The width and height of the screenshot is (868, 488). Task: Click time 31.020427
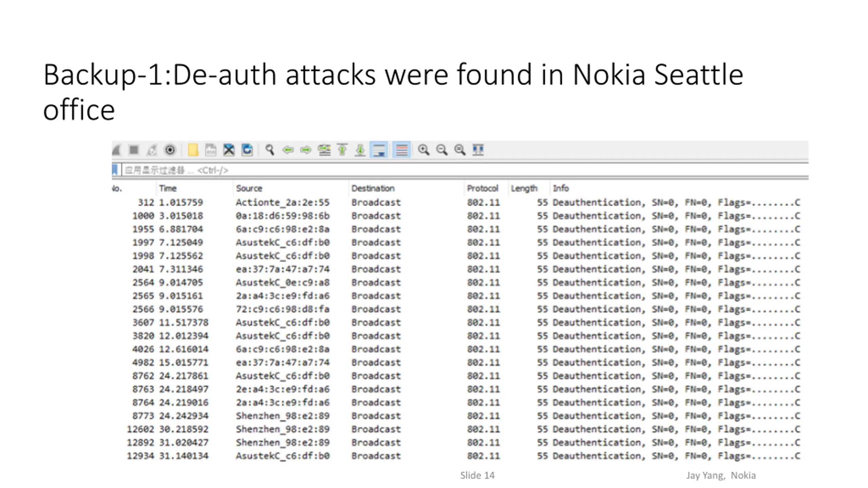[184, 443]
